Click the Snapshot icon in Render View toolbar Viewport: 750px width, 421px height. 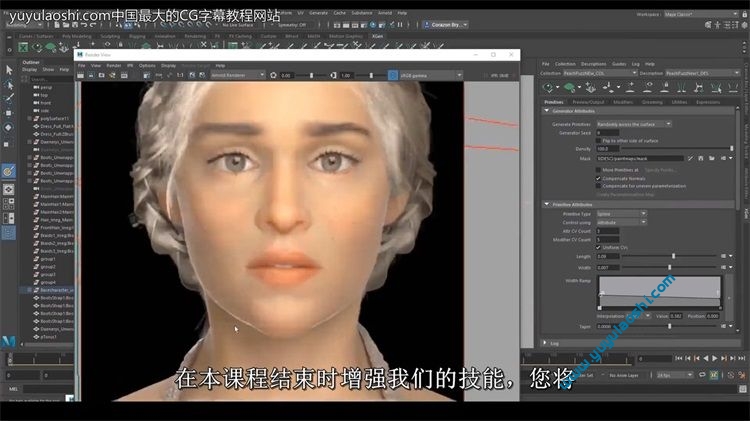coord(101,75)
